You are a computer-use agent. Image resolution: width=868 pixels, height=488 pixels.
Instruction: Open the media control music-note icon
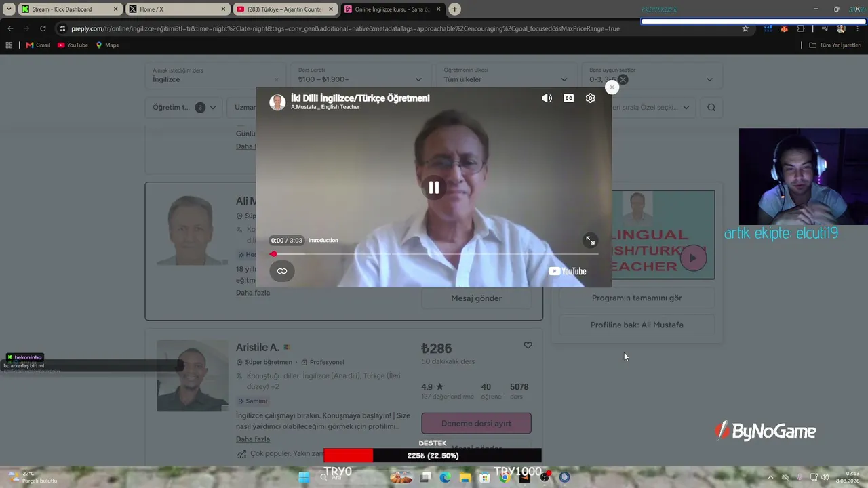pyautogui.click(x=825, y=28)
